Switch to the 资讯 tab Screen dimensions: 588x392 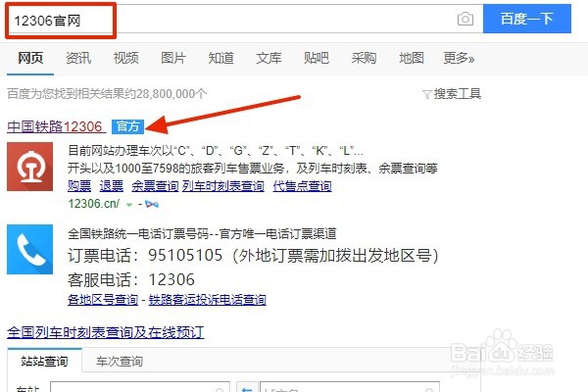click(78, 58)
